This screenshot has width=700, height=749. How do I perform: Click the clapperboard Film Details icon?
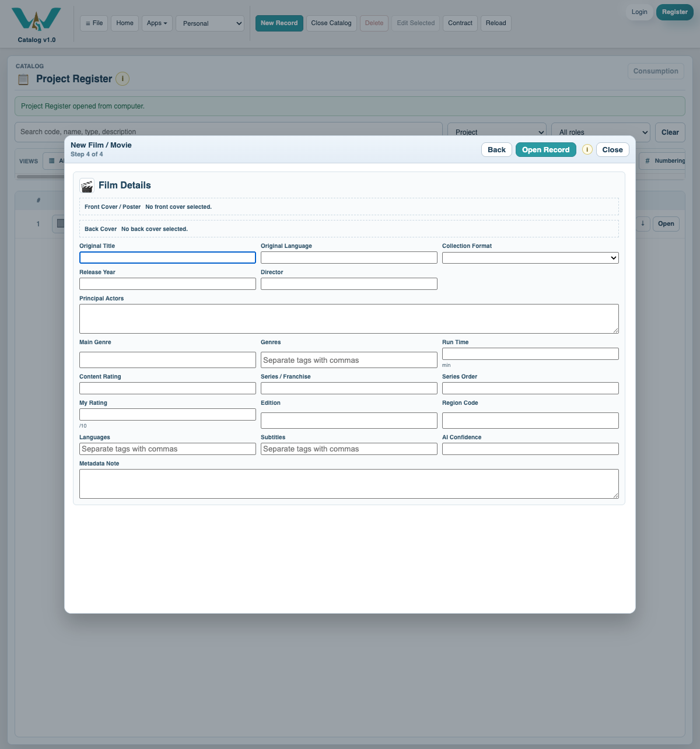[x=87, y=185]
